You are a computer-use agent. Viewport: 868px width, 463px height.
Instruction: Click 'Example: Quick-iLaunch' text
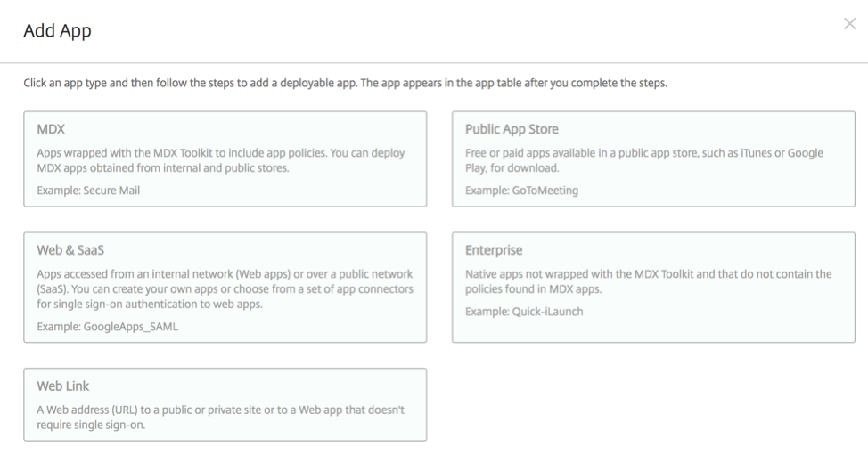pos(524,312)
